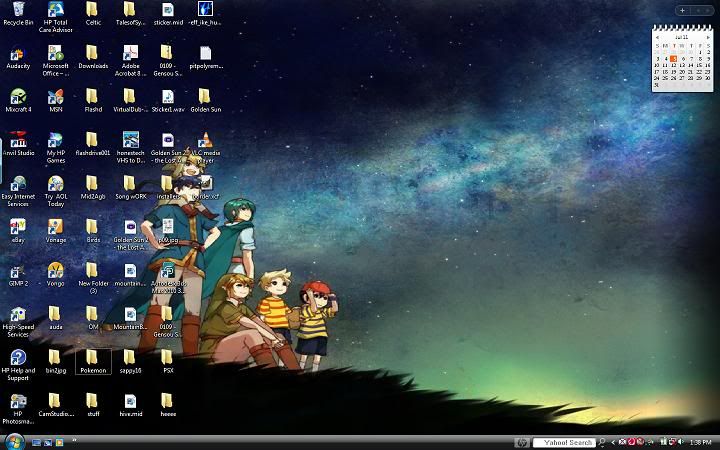This screenshot has height=450, width=720.
Task: Launch Mixcraft 4
Action: pyautogui.click(x=18, y=101)
